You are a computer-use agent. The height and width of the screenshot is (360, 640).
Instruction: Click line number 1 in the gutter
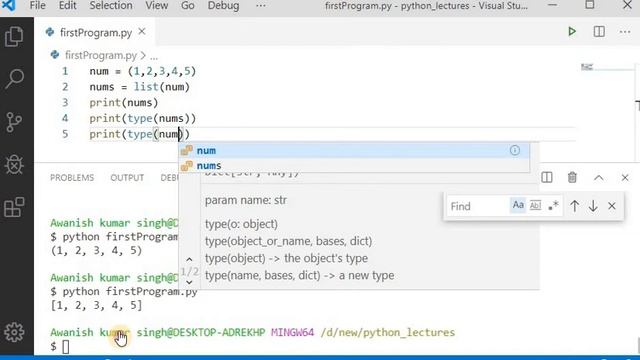[x=65, y=71]
